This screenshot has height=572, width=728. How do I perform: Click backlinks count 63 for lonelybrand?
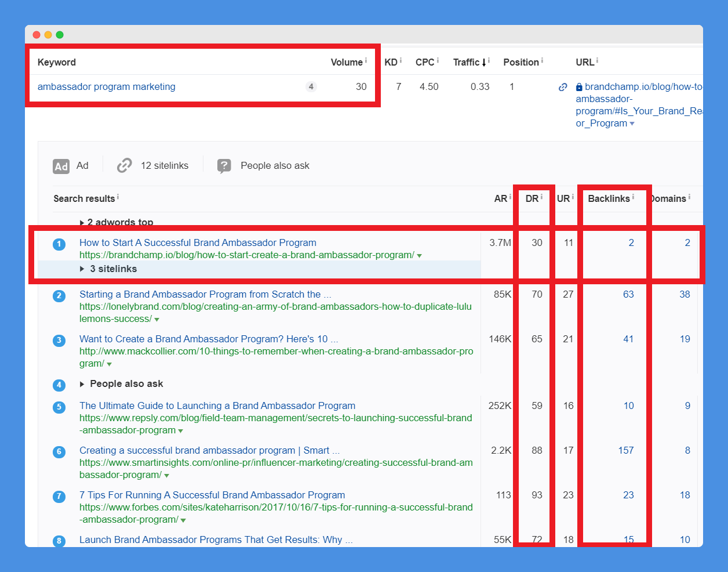(x=628, y=294)
